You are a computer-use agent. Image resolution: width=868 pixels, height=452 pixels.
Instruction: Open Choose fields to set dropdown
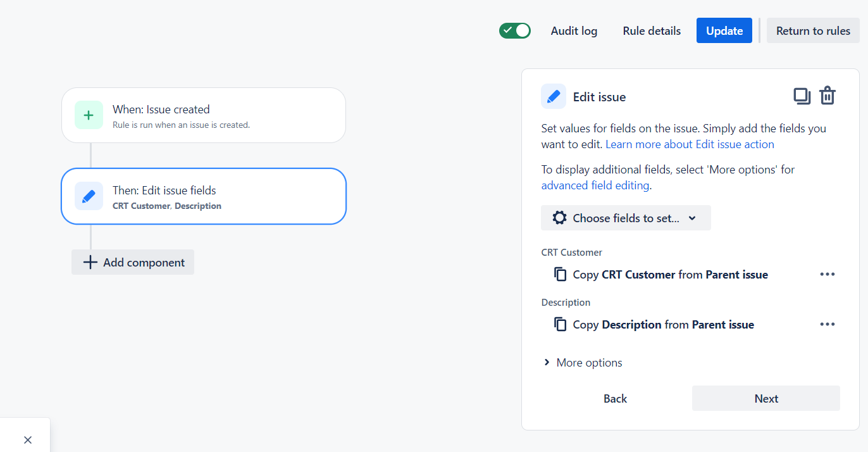[x=626, y=218]
